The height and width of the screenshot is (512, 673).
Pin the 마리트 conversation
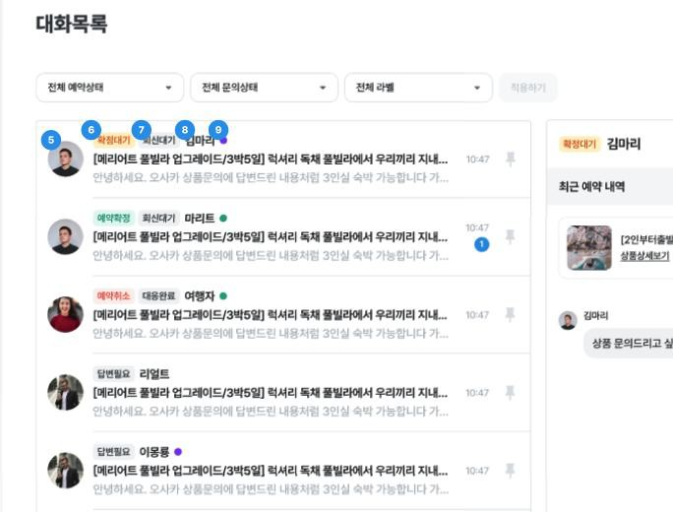click(510, 236)
